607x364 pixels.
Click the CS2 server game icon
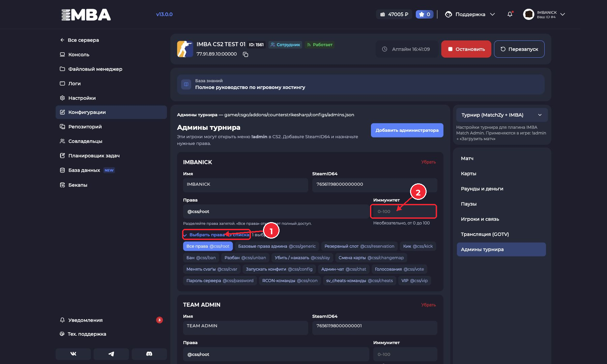185,49
